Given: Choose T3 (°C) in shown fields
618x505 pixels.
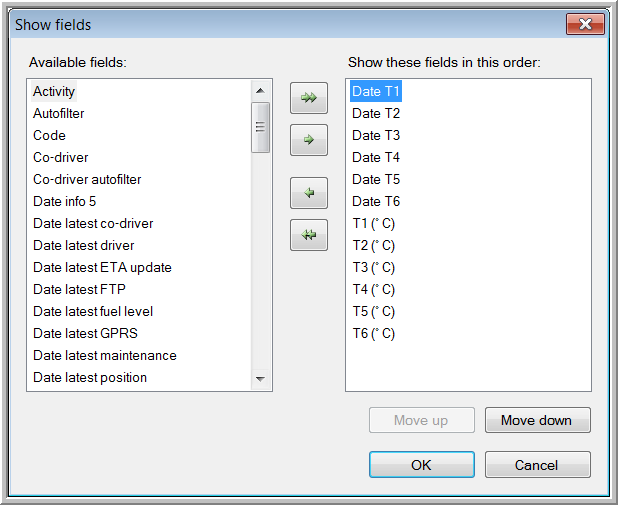Looking at the screenshot, I should pos(374,268).
